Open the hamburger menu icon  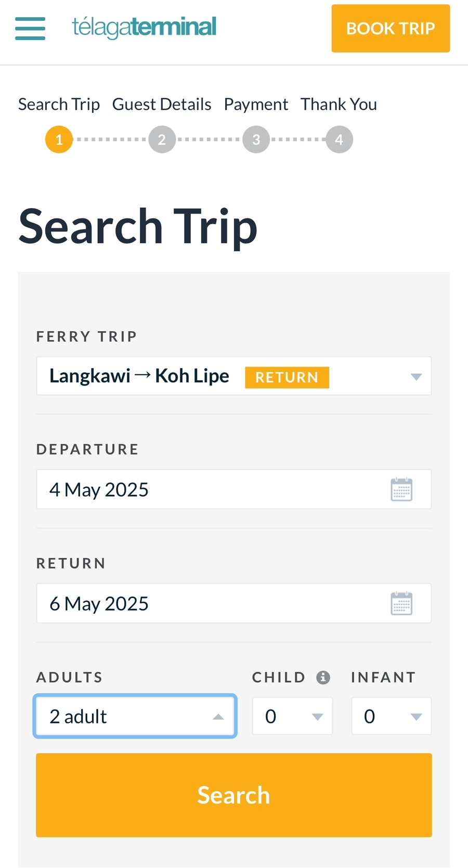30,28
